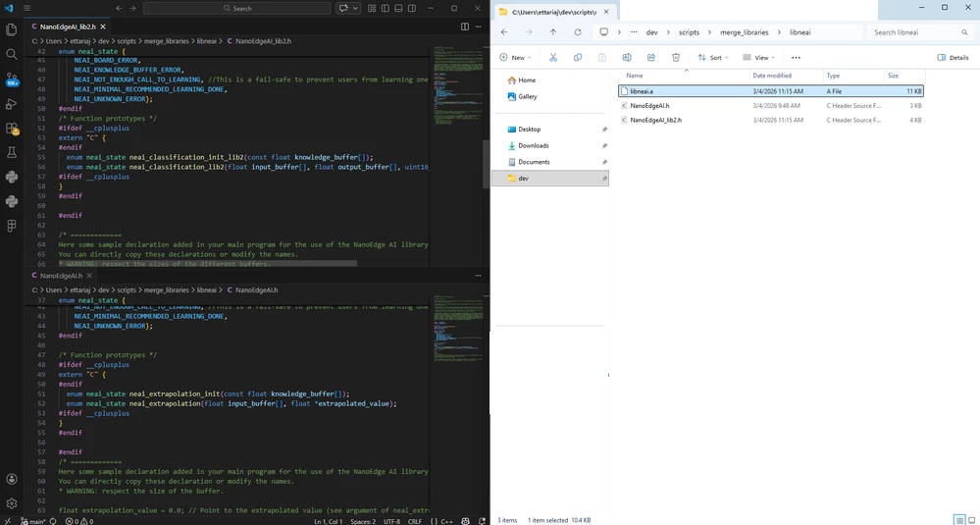Open Customize Layout in VS Code title bar
This screenshot has width=980, height=525.
tap(371, 8)
